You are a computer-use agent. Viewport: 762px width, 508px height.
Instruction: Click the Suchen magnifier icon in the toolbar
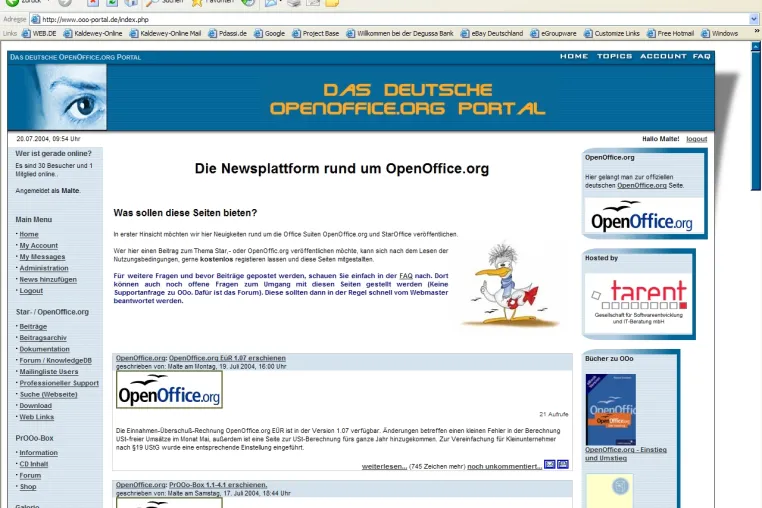click(x=152, y=3)
